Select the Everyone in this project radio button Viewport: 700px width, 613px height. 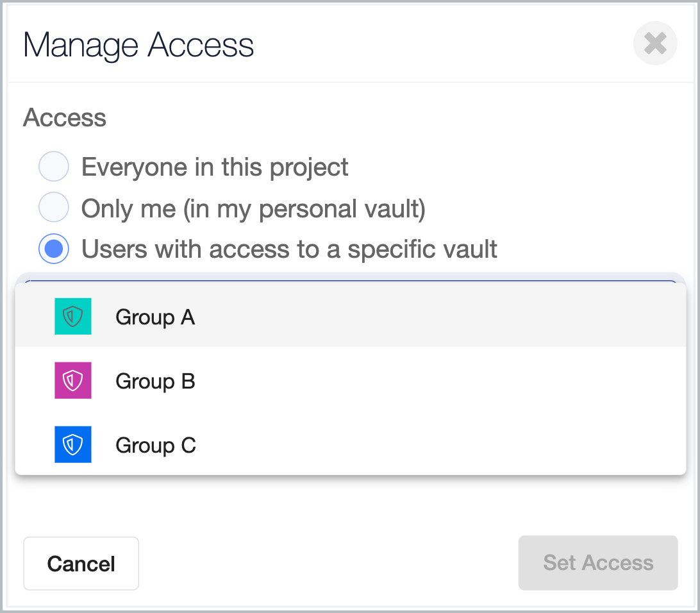[54, 167]
